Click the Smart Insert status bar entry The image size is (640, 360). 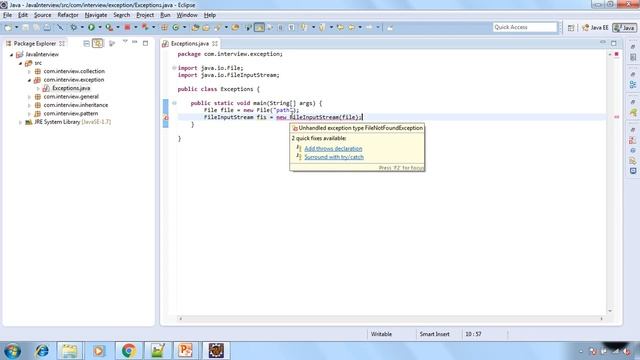click(434, 334)
